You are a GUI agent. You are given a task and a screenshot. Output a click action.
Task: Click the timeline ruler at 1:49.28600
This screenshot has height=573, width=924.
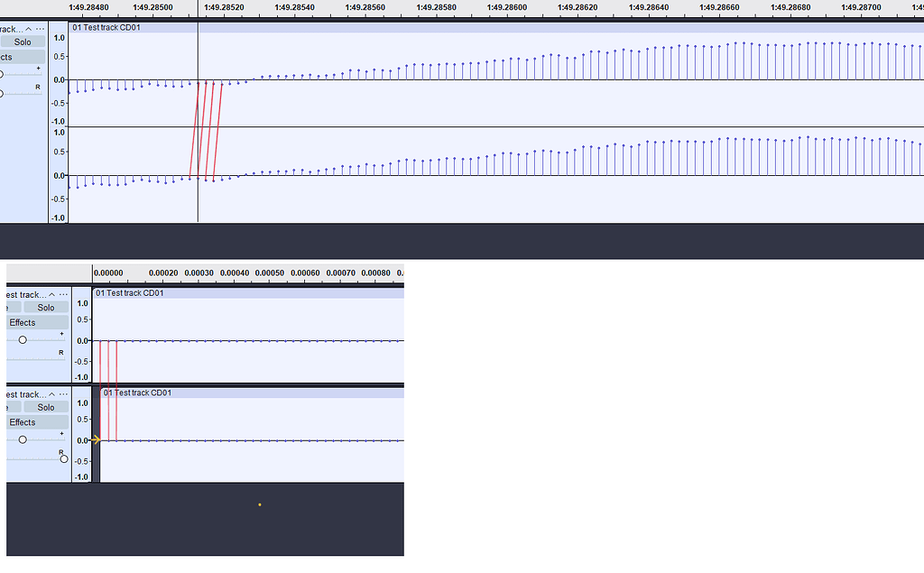point(505,7)
